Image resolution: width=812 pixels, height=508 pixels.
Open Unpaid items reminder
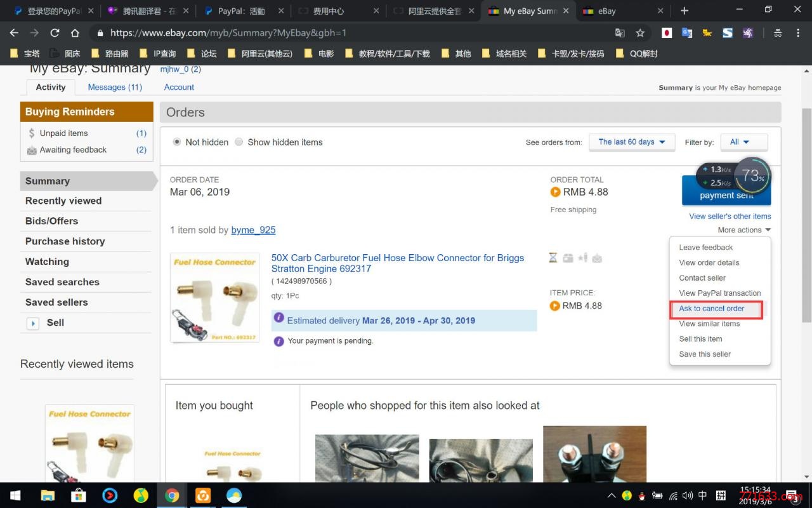click(63, 133)
